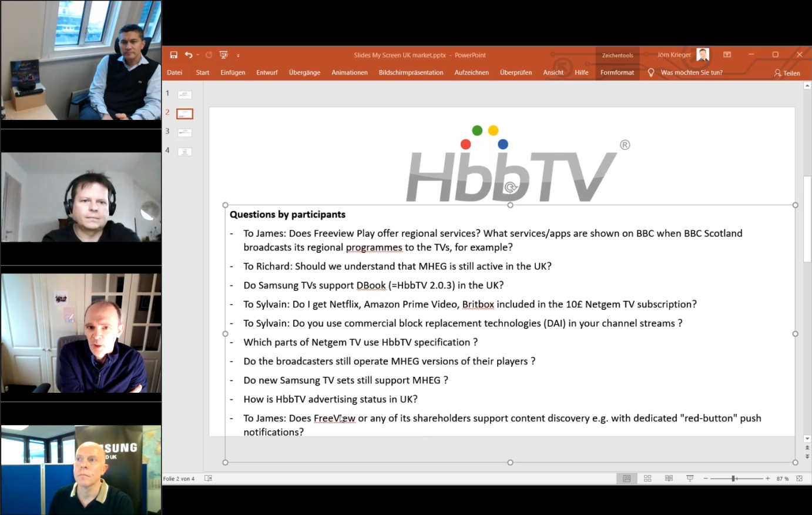Save the presentation via Quick Access toolbar
The height and width of the screenshot is (515, 812).
tap(174, 55)
